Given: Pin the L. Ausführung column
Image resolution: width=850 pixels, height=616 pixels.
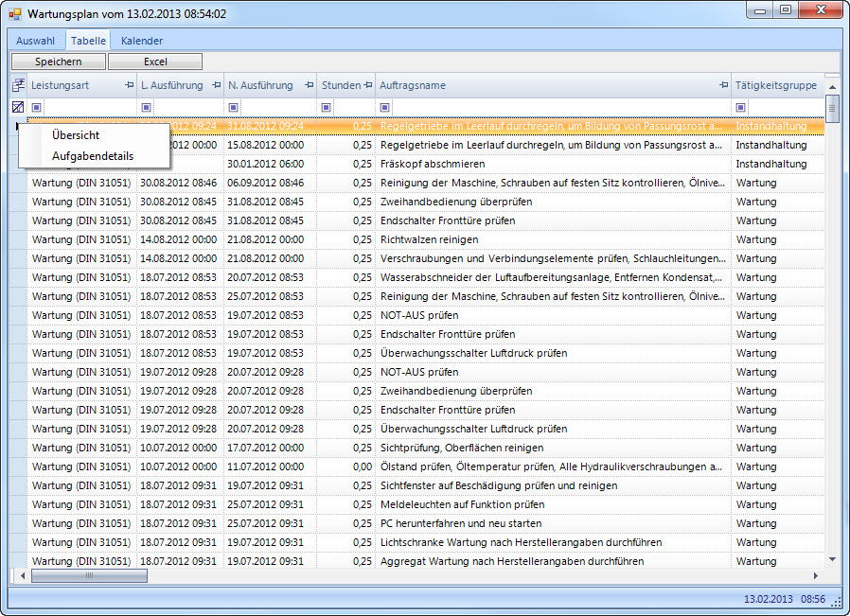Looking at the screenshot, I should [x=216, y=85].
